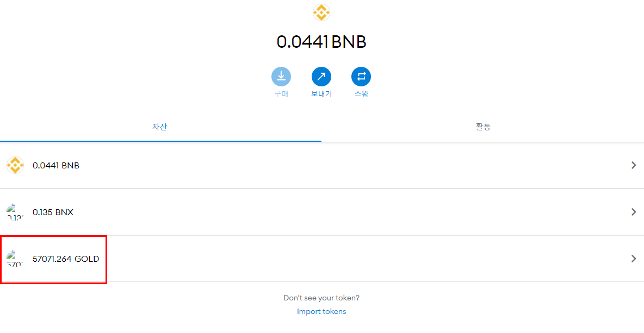Click the "Don't see your token?" text

point(321,298)
